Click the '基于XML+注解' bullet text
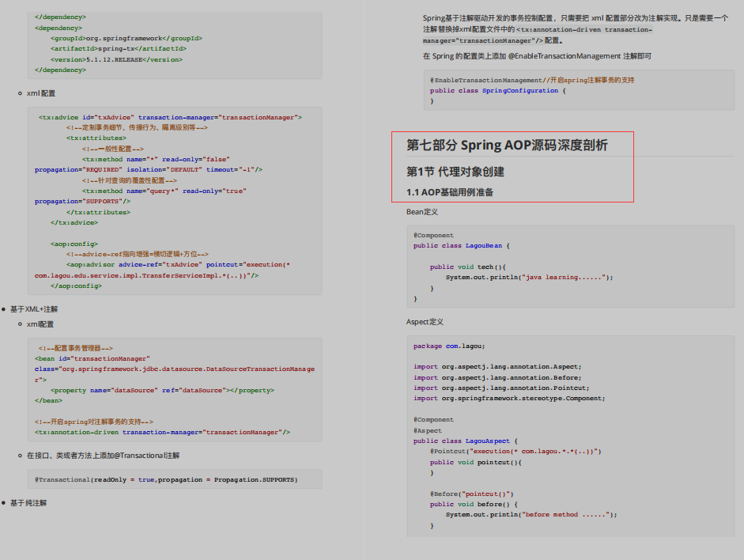This screenshot has height=560, width=744. tap(34, 309)
